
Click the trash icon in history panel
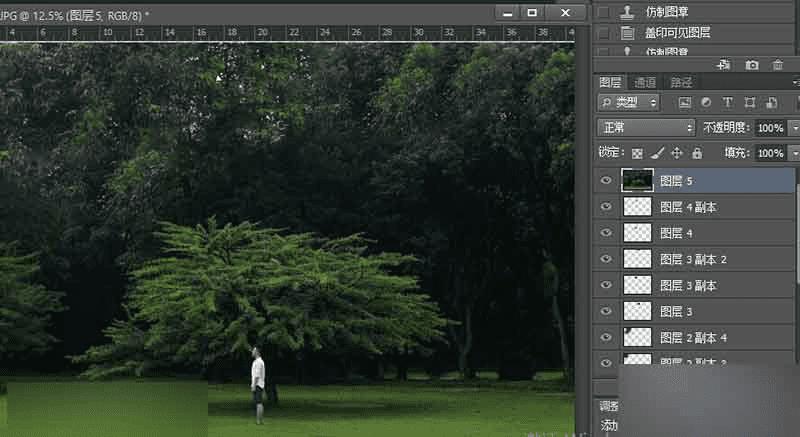tap(778, 65)
